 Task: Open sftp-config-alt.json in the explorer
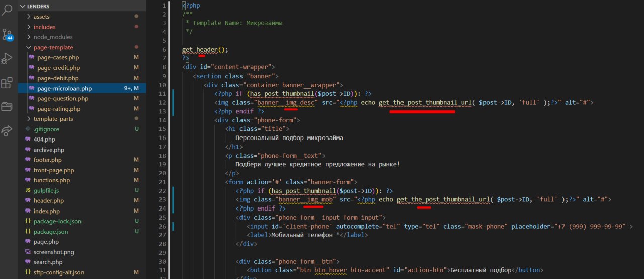tap(82, 272)
